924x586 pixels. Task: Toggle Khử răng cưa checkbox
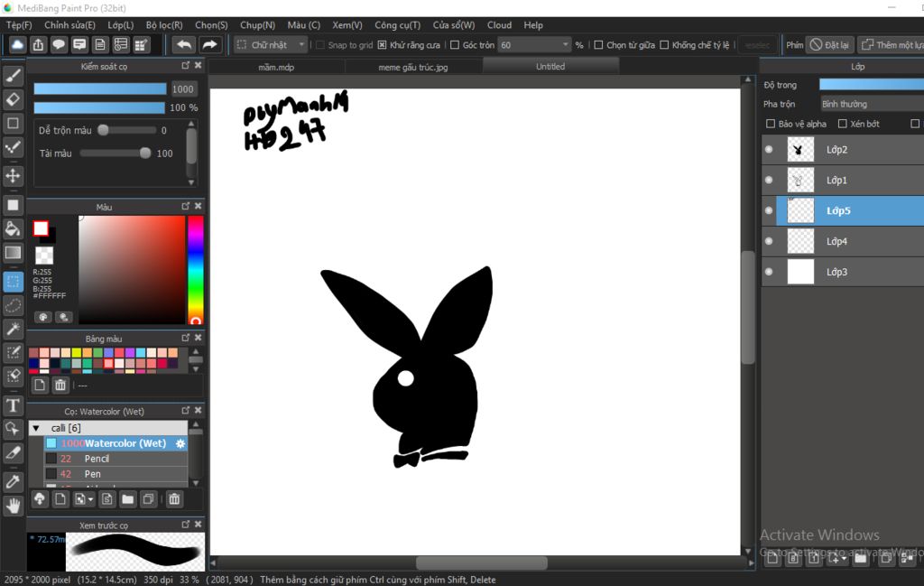pos(382,45)
